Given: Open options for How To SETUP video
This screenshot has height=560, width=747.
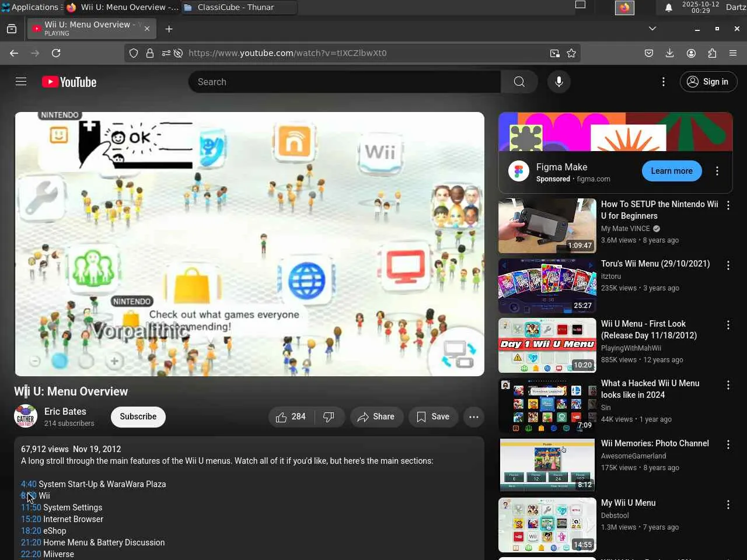Looking at the screenshot, I should click(728, 205).
